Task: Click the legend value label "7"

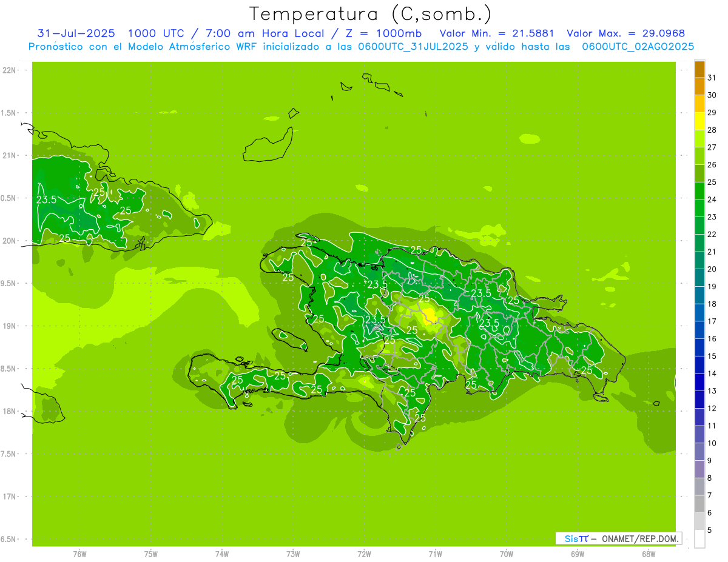Action: (709, 495)
